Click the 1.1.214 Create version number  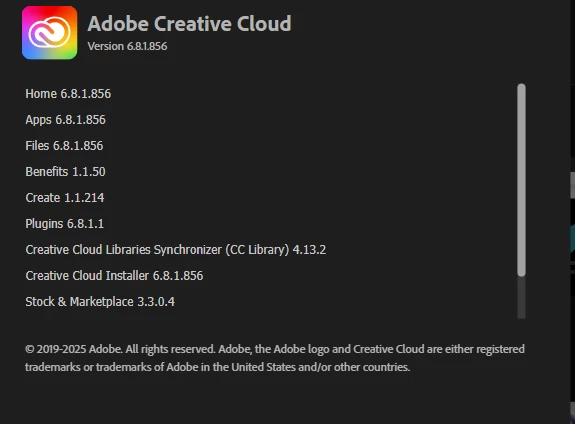pyautogui.click(x=84, y=198)
